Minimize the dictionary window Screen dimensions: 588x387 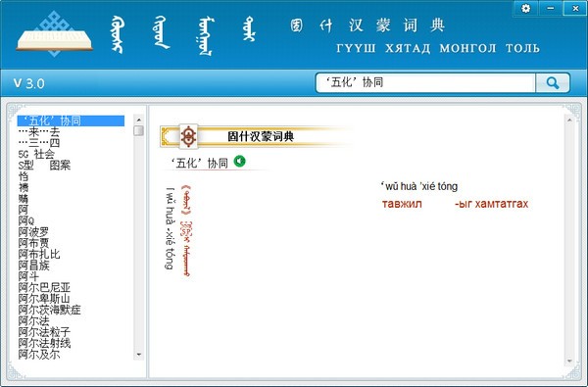click(551, 8)
